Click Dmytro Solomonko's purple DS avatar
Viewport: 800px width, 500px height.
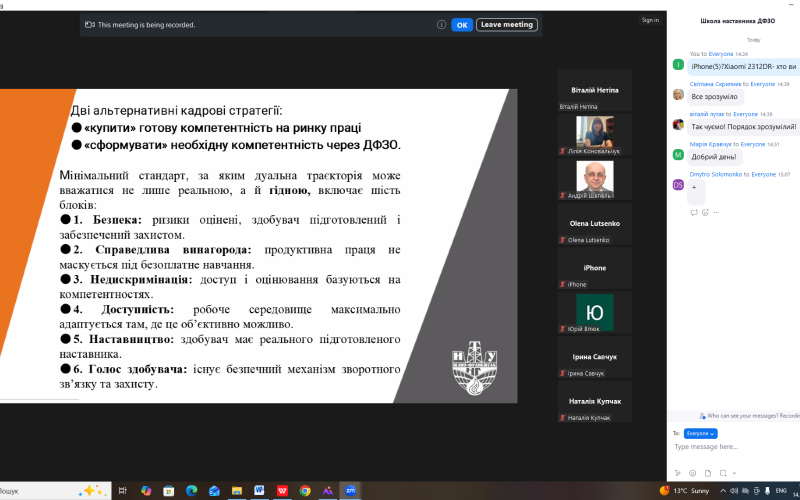[678, 185]
